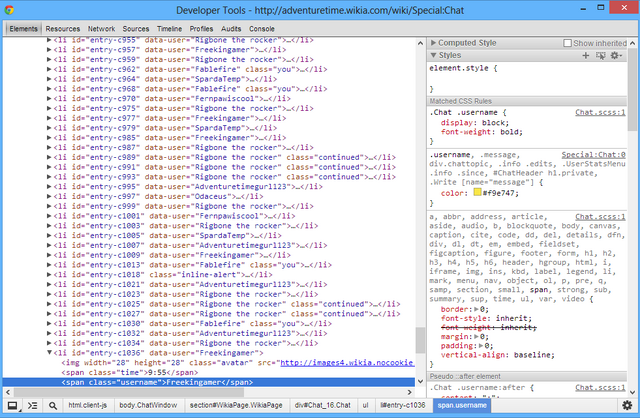Select html.client-js in the breadcrumb
This screenshot has width=640, height=418.
(87, 405)
